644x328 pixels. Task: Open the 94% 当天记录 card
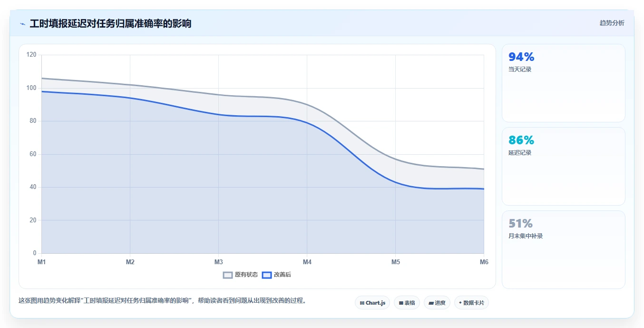[x=564, y=83]
